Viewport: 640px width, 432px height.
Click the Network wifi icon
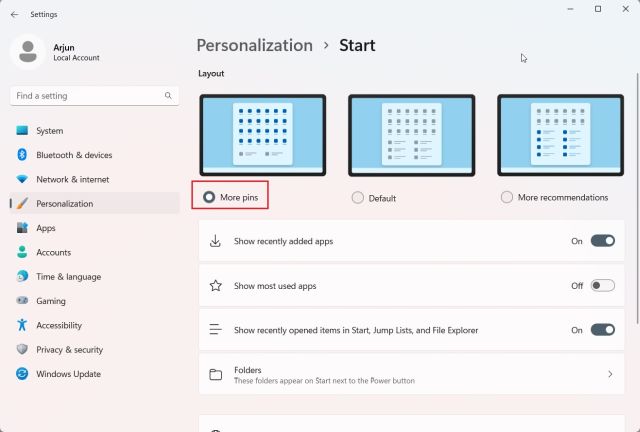coord(22,179)
